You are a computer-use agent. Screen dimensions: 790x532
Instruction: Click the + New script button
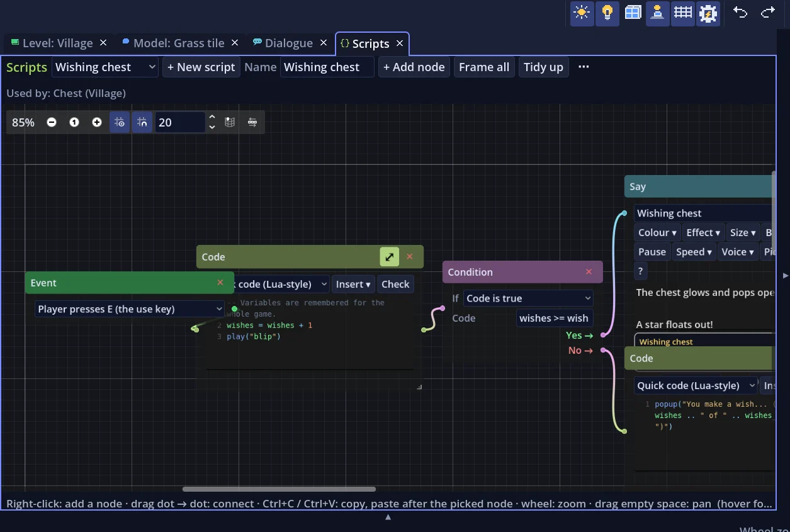tap(201, 67)
